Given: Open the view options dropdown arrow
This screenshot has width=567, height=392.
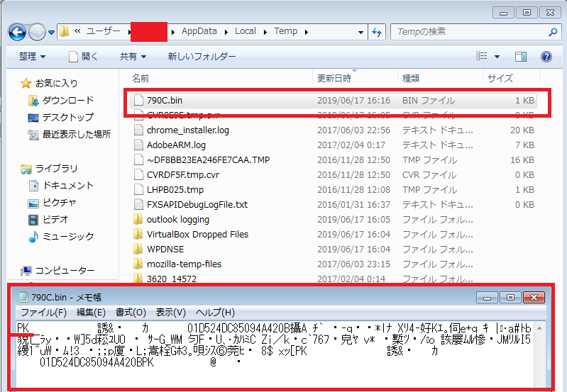Looking at the screenshot, I should click(497, 57).
